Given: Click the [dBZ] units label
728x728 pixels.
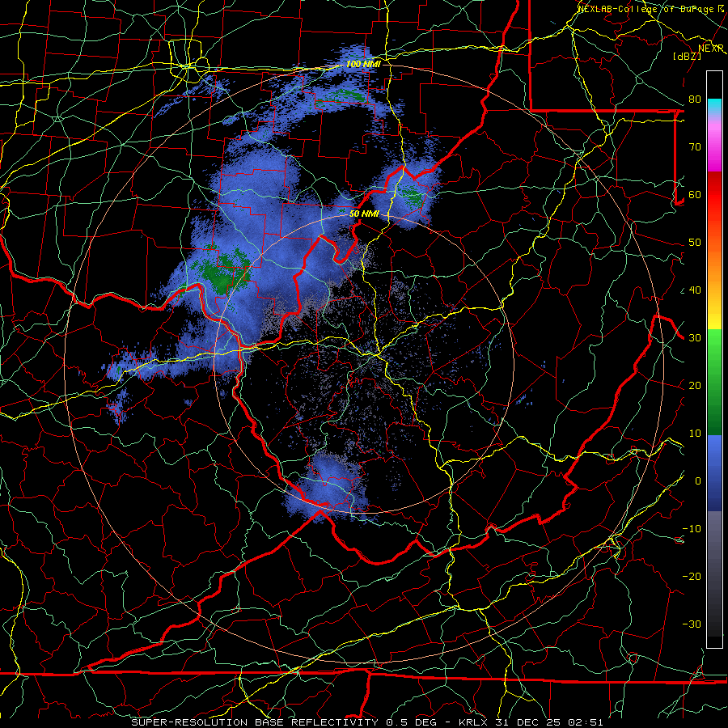Looking at the screenshot, I should pyautogui.click(x=687, y=56).
